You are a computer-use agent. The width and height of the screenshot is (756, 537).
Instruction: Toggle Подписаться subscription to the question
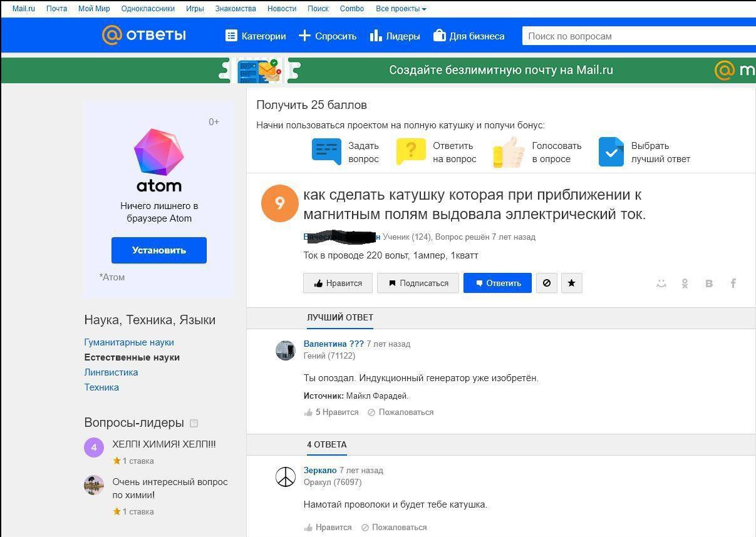pyautogui.click(x=418, y=283)
